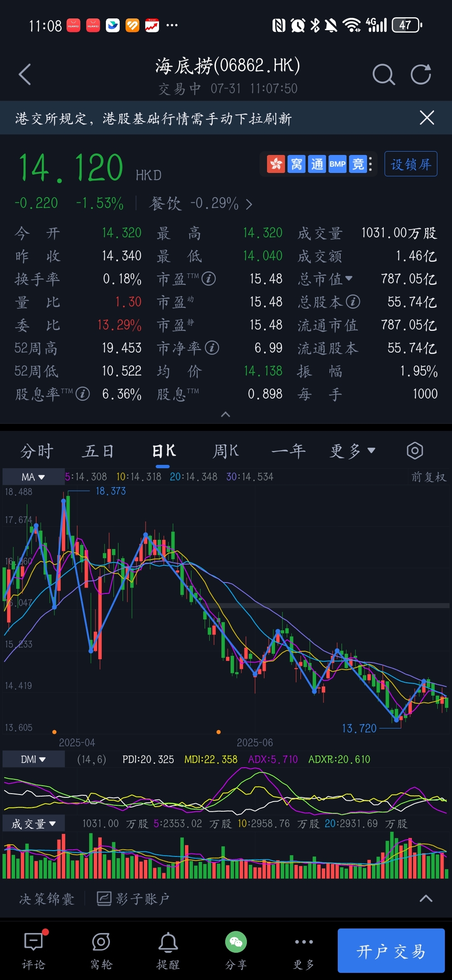Tap the current price 14.120
This screenshot has width=452, height=980.
click(71, 168)
